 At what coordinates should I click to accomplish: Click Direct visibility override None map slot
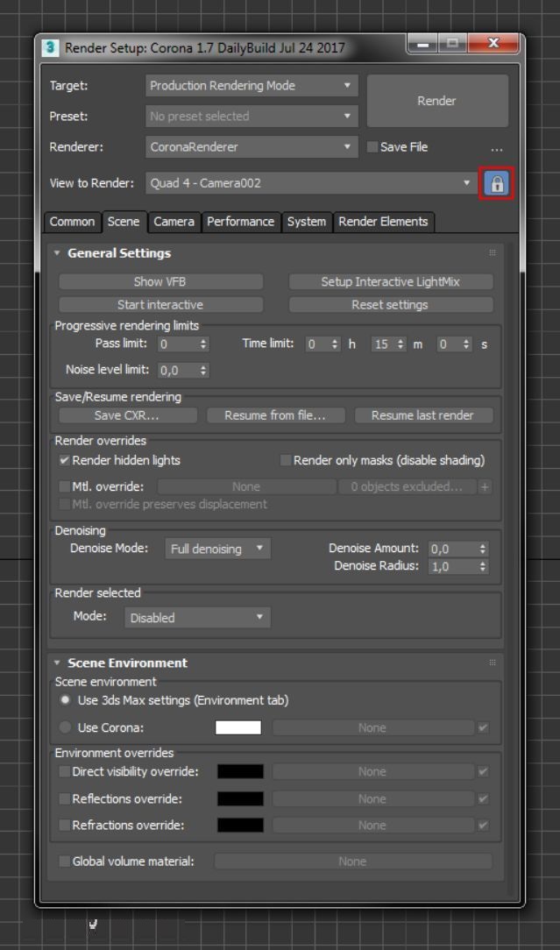coord(372,772)
